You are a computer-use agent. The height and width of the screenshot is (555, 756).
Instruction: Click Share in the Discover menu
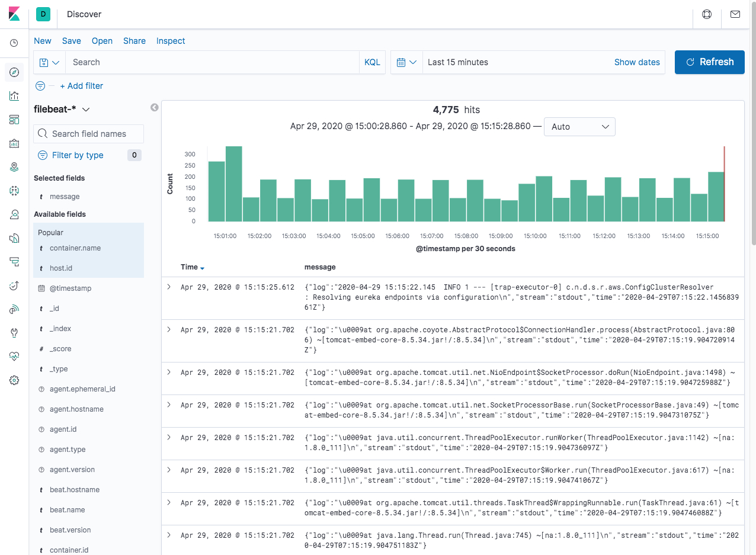134,41
